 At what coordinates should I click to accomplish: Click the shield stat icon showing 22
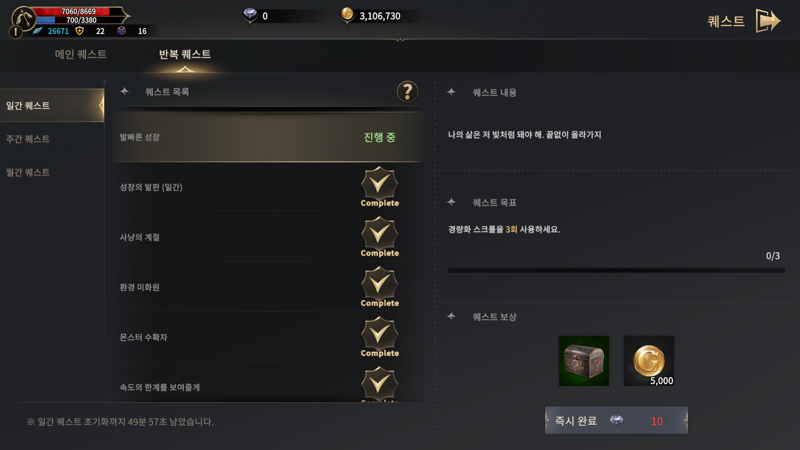pos(80,31)
